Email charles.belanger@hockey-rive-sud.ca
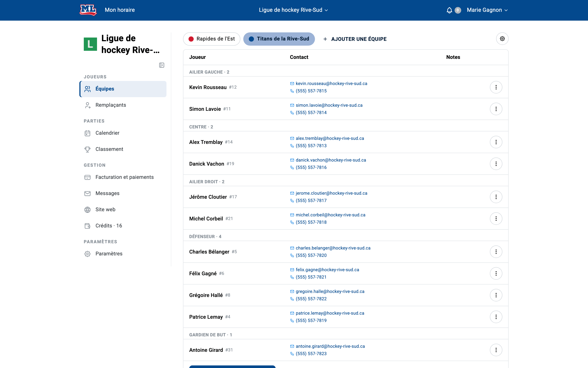The width and height of the screenshot is (588, 368). (333, 248)
